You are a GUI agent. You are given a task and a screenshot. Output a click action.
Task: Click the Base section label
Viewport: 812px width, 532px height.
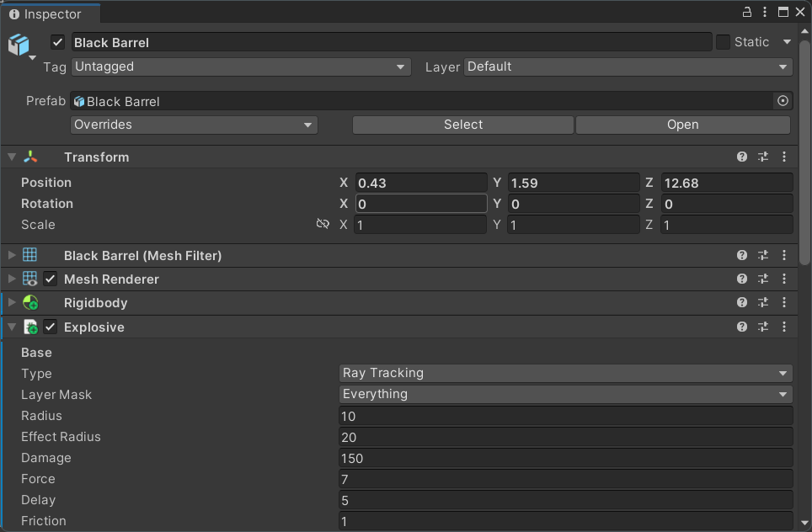[x=36, y=353]
